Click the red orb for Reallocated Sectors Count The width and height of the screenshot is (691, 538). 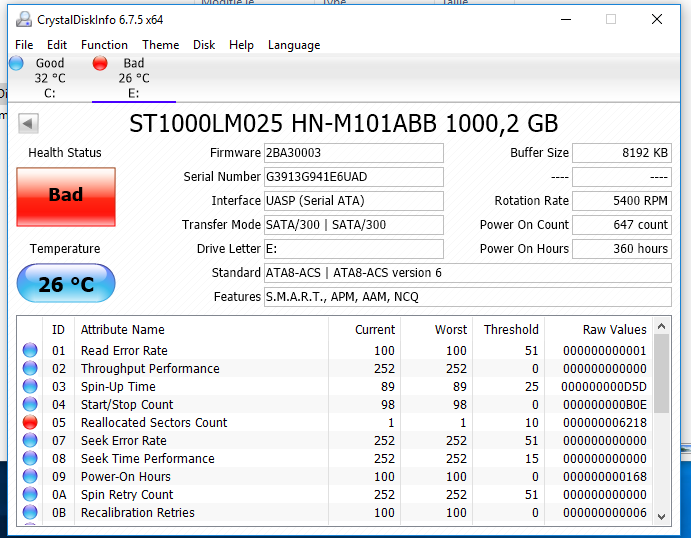click(x=30, y=423)
